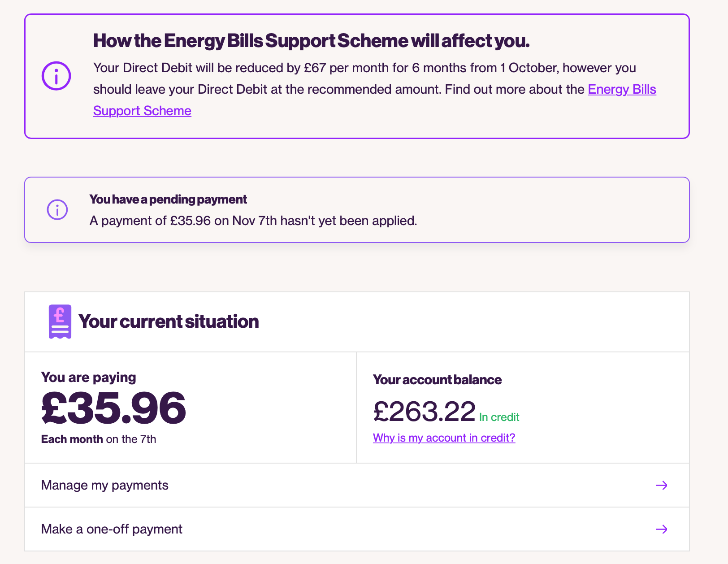This screenshot has height=564, width=728.
Task: Click the arrow beside Manage my payments
Action: (x=662, y=485)
